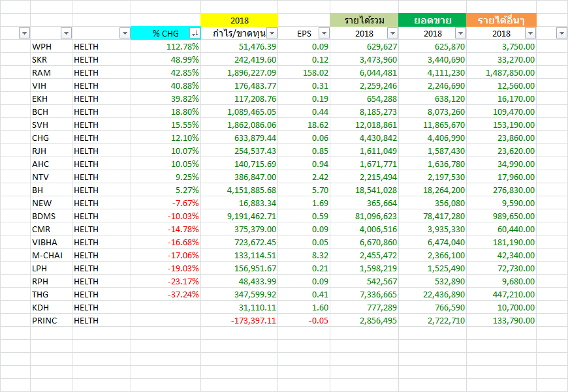Click the EPS value -0.05
This screenshot has height=392, width=568.
[319, 320]
